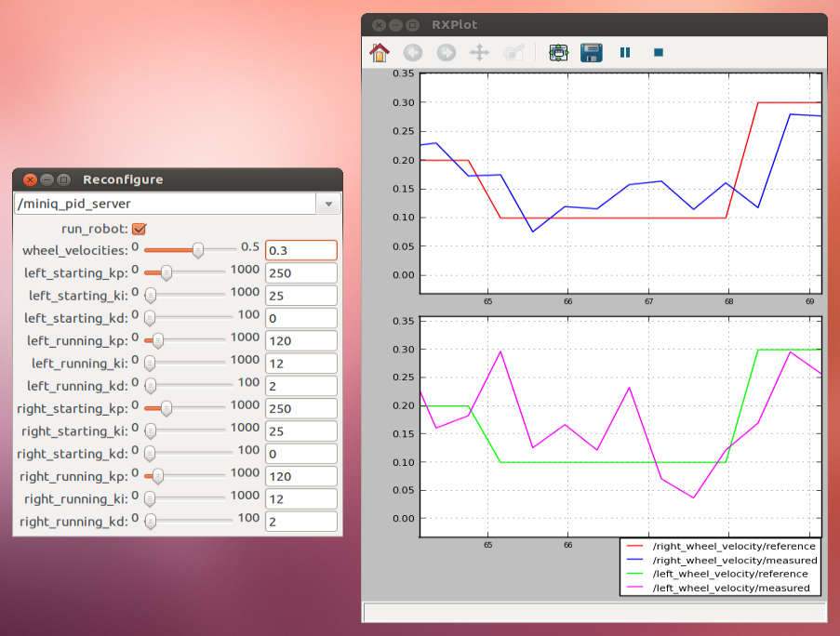Go forward to next plot view

[x=447, y=53]
